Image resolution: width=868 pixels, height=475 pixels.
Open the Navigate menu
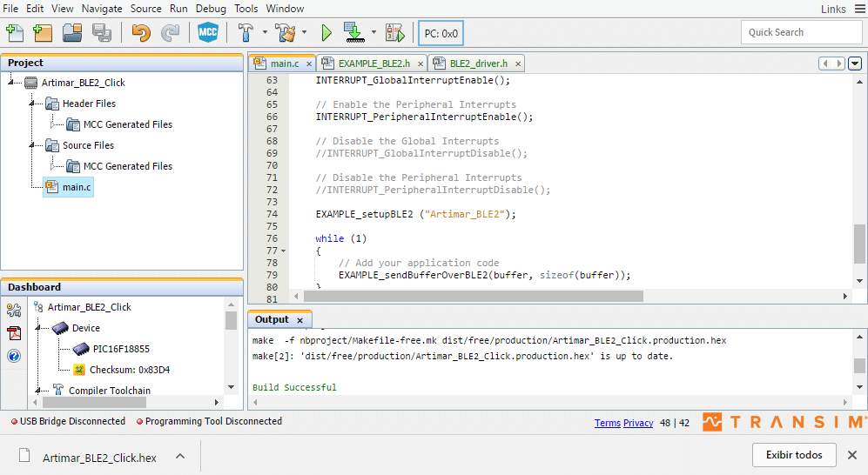(102, 9)
